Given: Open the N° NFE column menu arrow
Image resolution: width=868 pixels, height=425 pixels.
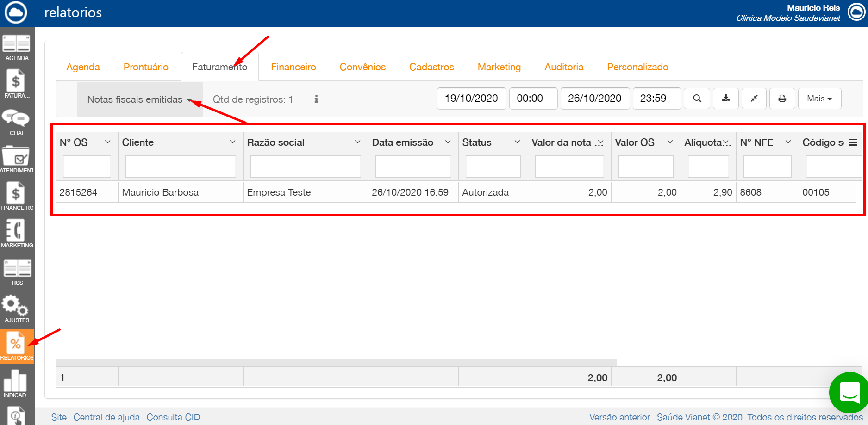Looking at the screenshot, I should [788, 142].
